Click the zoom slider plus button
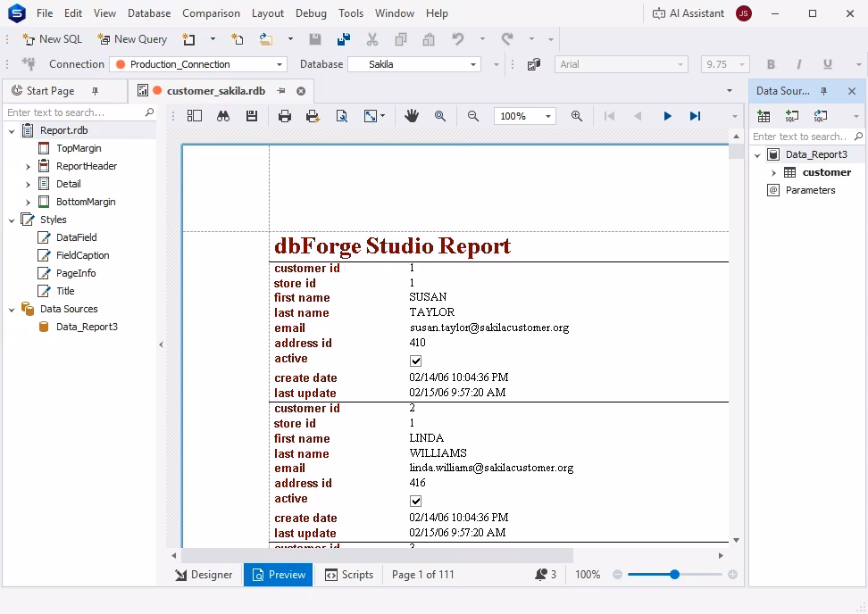Screen dimensions: 868x614 click(x=733, y=575)
